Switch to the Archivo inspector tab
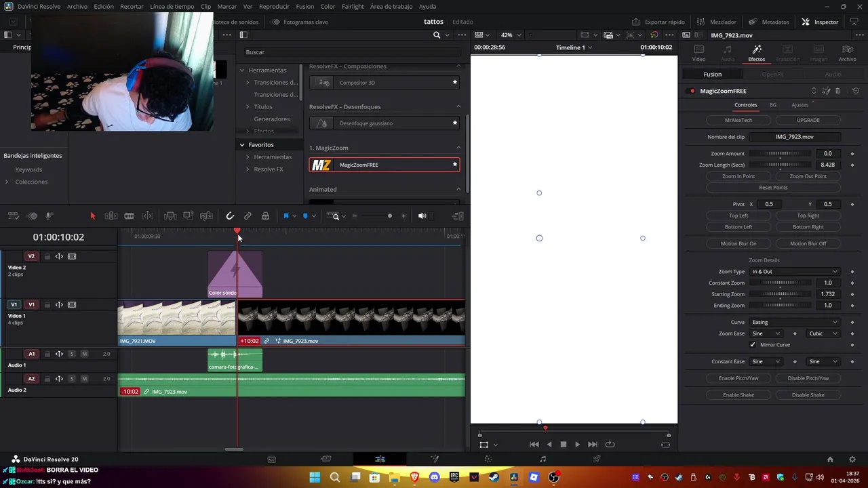Screen dimensions: 868x488 (x=847, y=53)
